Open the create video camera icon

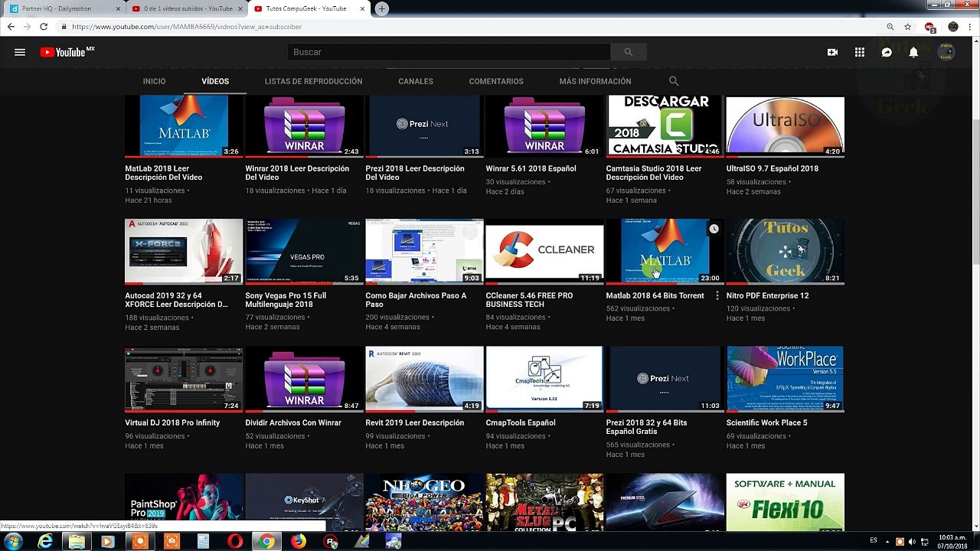(832, 52)
